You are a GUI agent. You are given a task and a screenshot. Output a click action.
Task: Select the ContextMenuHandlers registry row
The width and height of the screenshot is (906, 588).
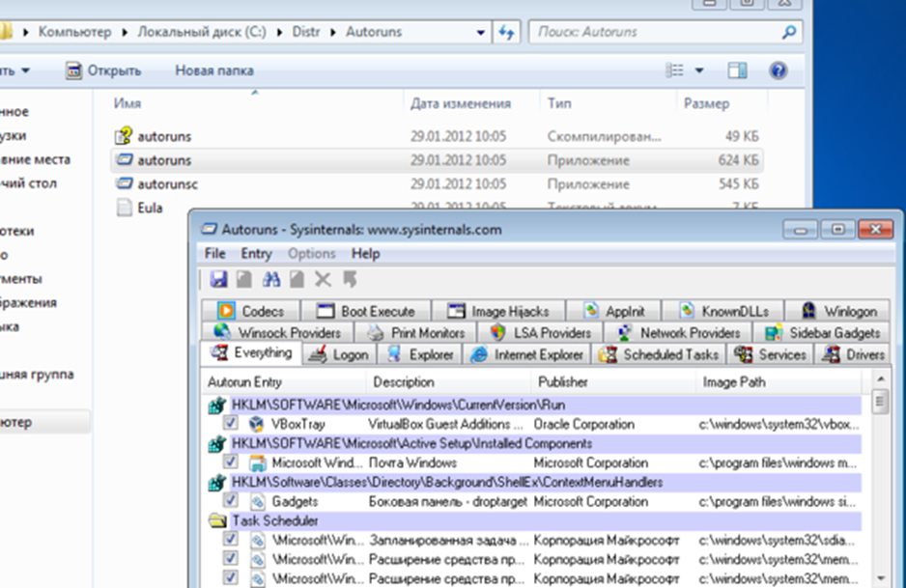click(534, 483)
